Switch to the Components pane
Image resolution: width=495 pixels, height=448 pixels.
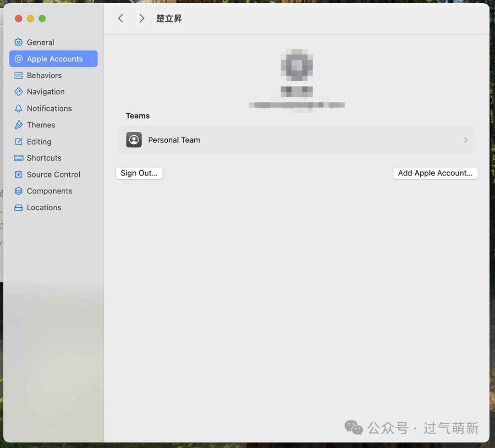coord(53,191)
